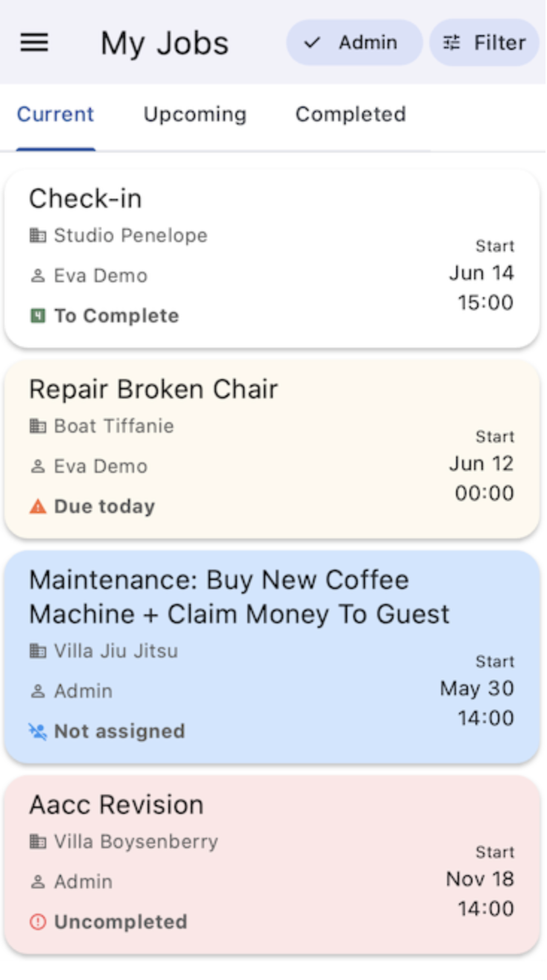Switch to the Current tab
547x980 pixels.
tap(55, 115)
